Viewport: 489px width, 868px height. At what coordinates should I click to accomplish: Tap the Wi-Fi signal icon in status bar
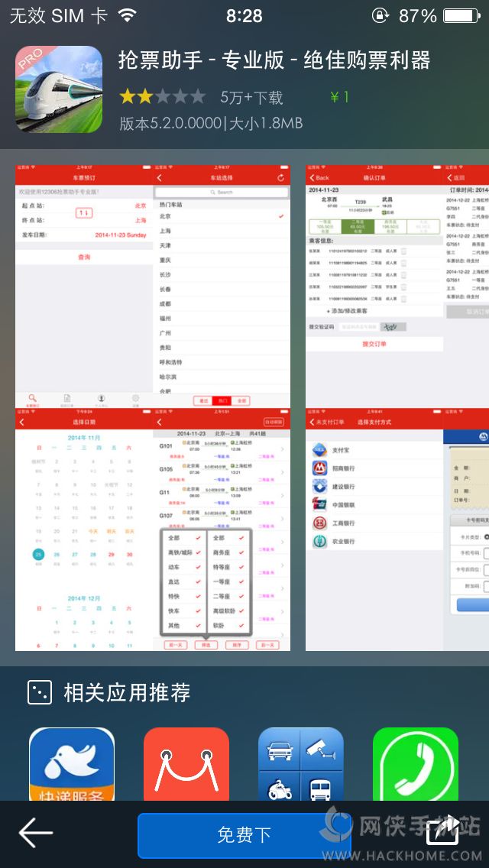click(127, 16)
